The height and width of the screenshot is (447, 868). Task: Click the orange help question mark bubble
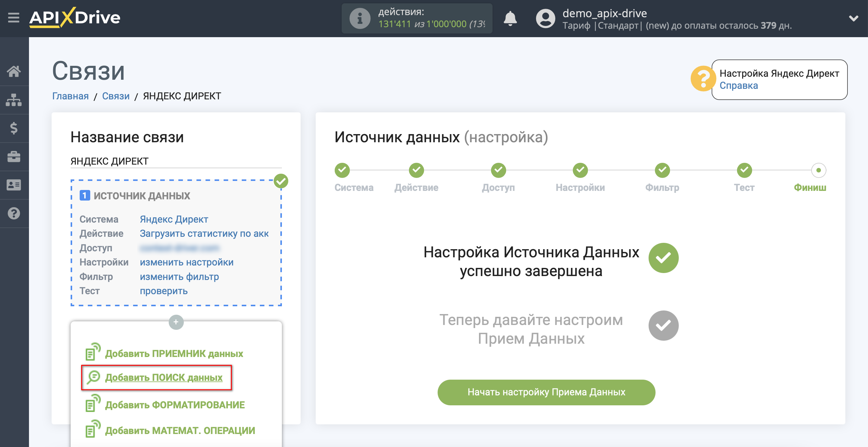703,79
